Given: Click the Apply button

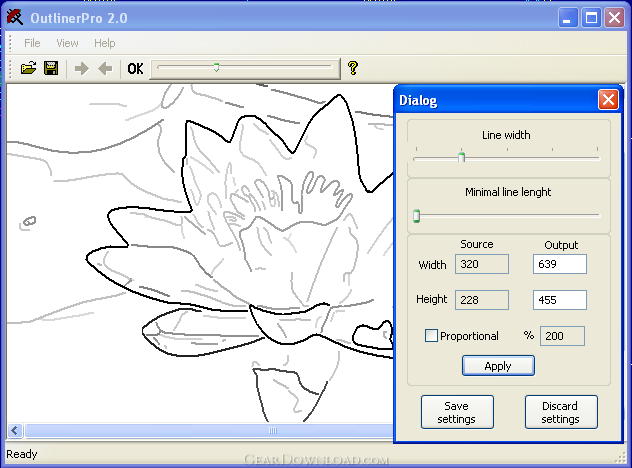Looking at the screenshot, I should pyautogui.click(x=498, y=366).
